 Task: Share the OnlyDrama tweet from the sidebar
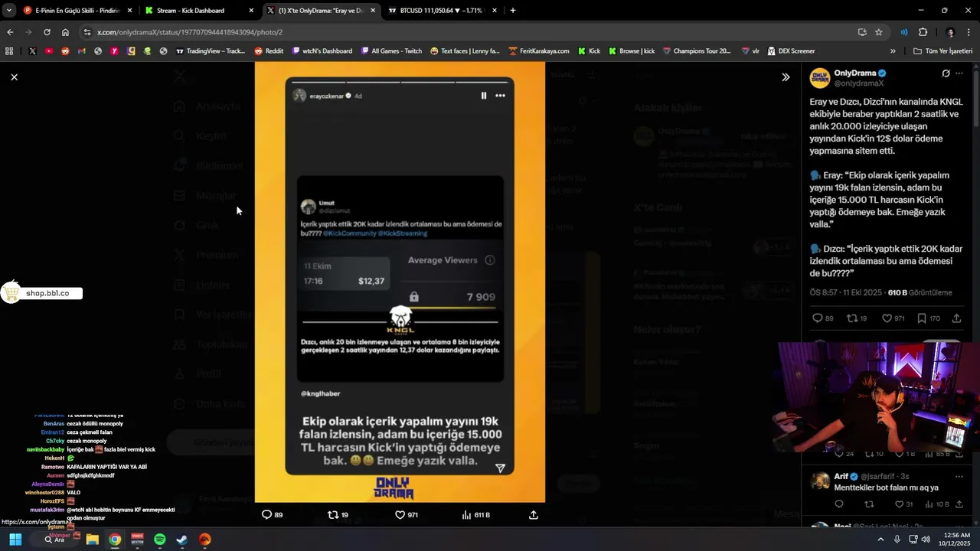pos(956,318)
